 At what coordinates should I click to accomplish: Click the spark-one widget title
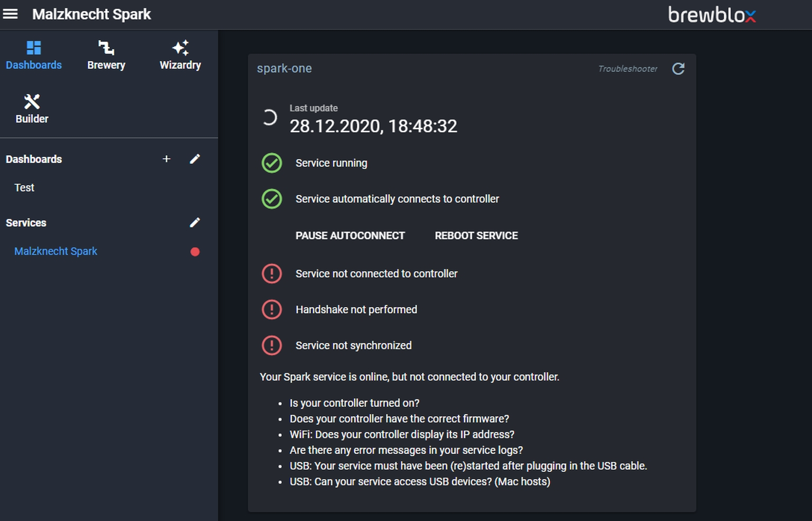pyautogui.click(x=284, y=69)
